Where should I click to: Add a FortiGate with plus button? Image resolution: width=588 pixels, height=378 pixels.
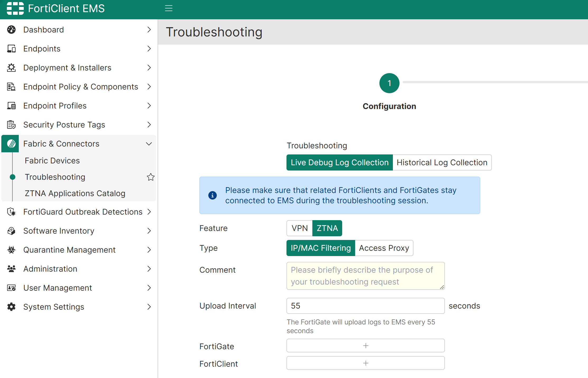[x=366, y=346]
